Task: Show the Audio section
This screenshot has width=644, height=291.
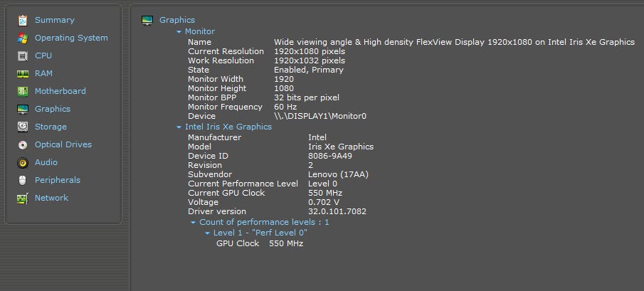Action: (x=46, y=162)
